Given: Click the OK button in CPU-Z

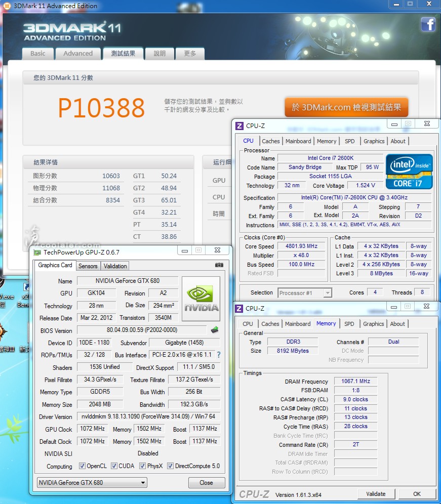Looking at the screenshot, I should coord(417,494).
